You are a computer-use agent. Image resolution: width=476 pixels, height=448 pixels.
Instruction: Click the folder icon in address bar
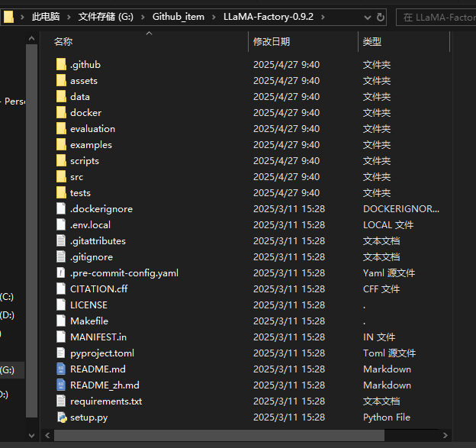pyautogui.click(x=8, y=17)
